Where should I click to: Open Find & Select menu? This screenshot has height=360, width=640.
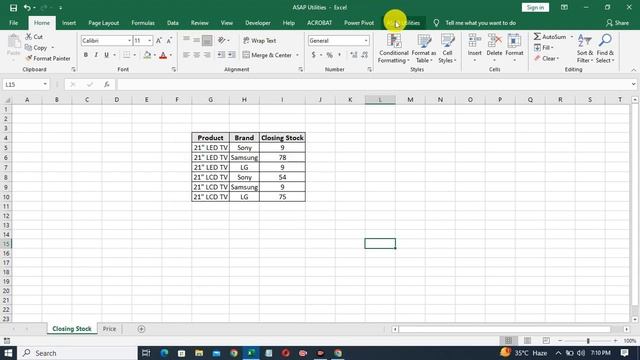pos(605,49)
